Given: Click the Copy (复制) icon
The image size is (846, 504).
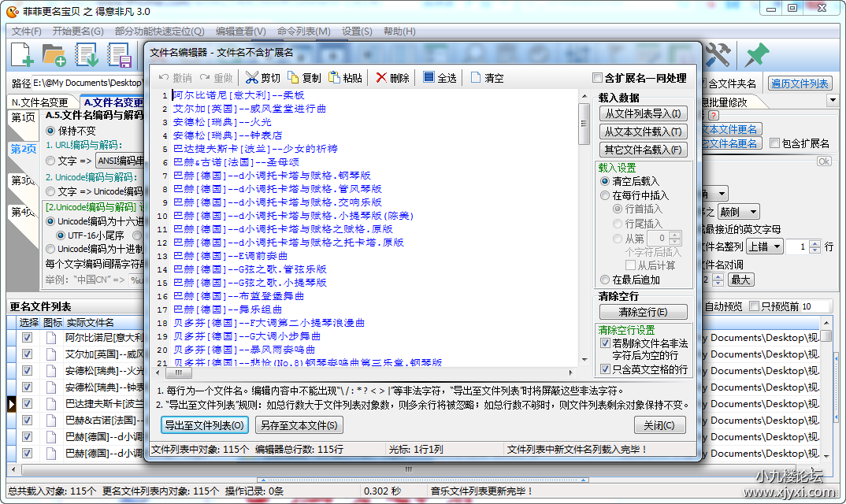Looking at the screenshot, I should (x=293, y=78).
